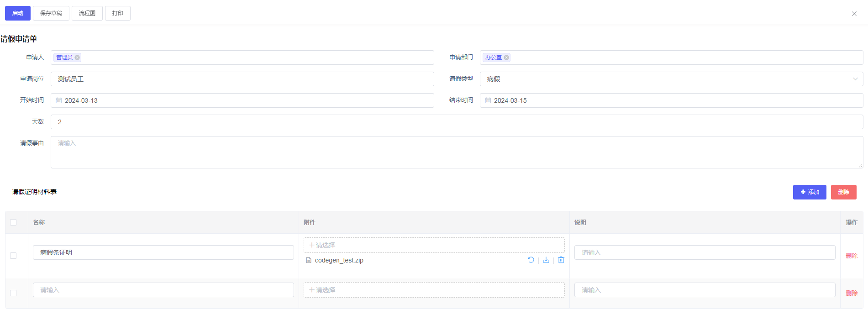Screen dimensions: 868x320
Task: Remove the 管理员 tag from applicant field
Action: (x=77, y=58)
